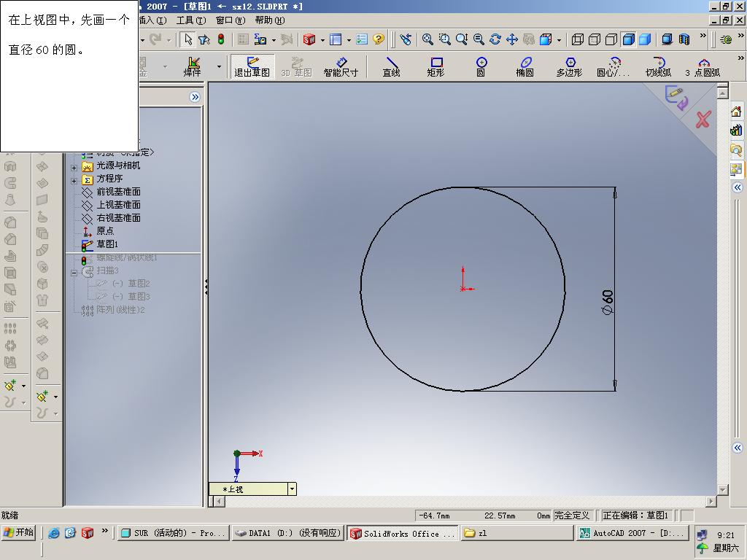Open the *上视 view orientation dropdown
The image size is (747, 560).
click(x=292, y=489)
